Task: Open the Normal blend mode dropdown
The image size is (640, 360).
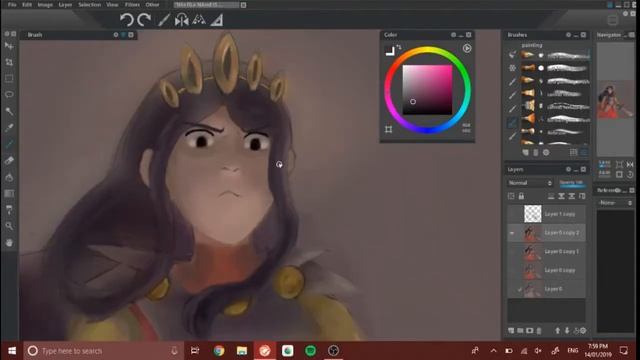Action: pos(530,183)
